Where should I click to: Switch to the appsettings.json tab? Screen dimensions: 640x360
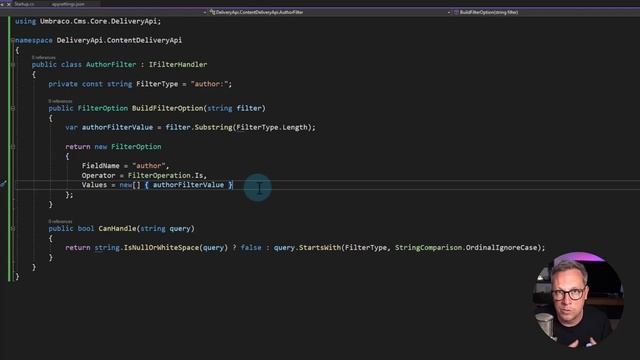tap(68, 4)
